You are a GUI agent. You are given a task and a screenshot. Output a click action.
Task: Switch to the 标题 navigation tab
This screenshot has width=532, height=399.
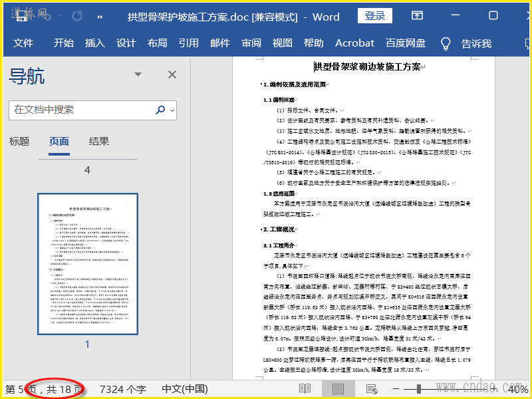click(19, 141)
